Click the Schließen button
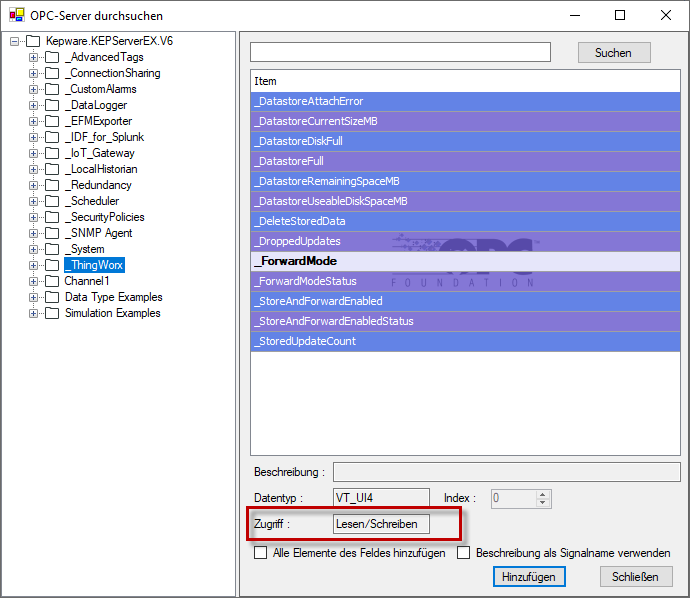The width and height of the screenshot is (690, 598). [x=636, y=577]
